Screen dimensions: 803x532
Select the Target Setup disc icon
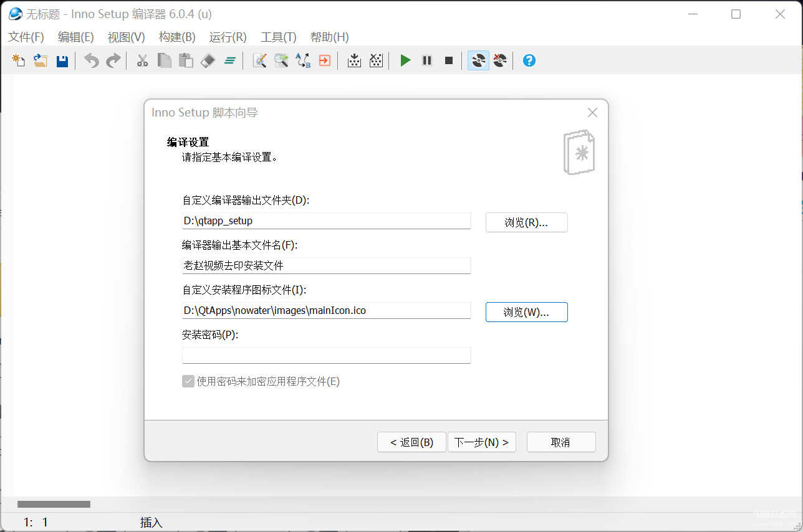coord(478,60)
